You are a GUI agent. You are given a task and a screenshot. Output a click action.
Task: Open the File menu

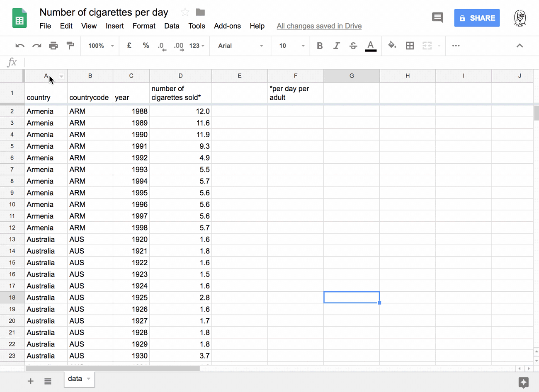click(x=45, y=26)
